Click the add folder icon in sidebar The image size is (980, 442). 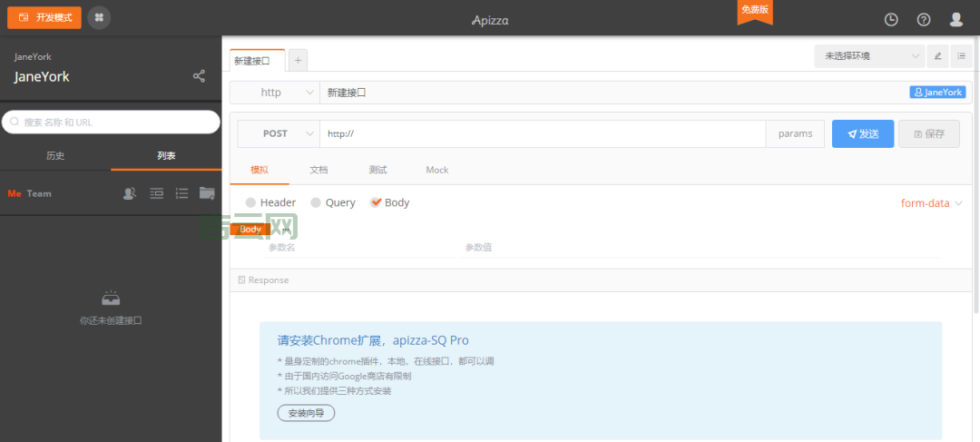coord(207,193)
